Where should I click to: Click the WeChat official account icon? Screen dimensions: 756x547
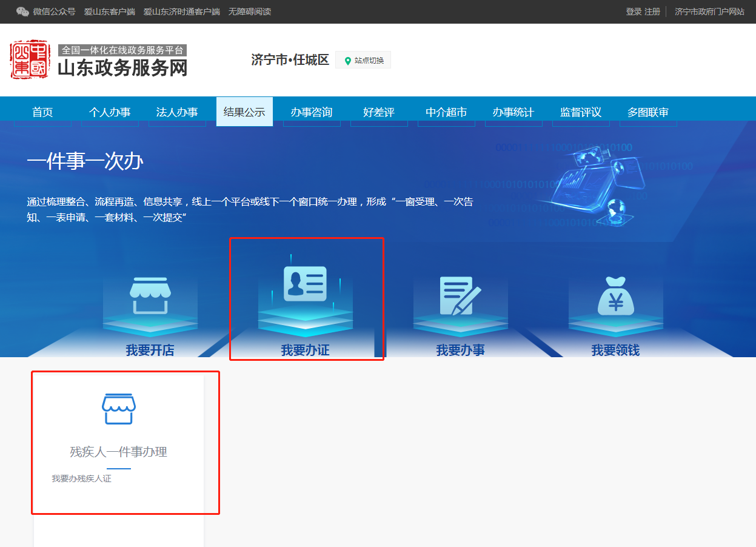(x=22, y=12)
